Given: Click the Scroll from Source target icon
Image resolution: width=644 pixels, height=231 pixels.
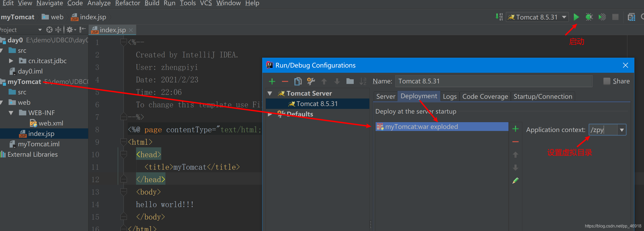Looking at the screenshot, I should pos(49,30).
